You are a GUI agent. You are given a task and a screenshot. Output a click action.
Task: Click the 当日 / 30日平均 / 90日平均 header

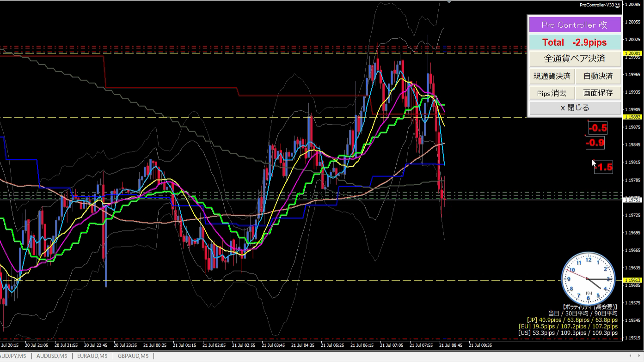(583, 313)
